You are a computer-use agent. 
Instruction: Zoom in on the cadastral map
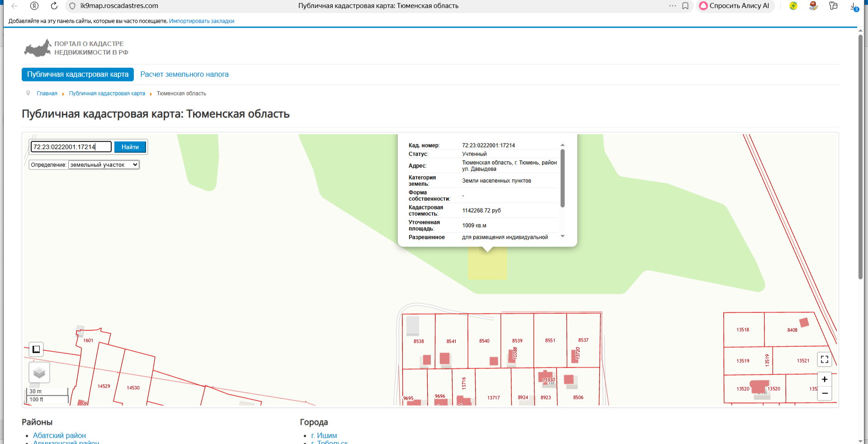[x=825, y=379]
